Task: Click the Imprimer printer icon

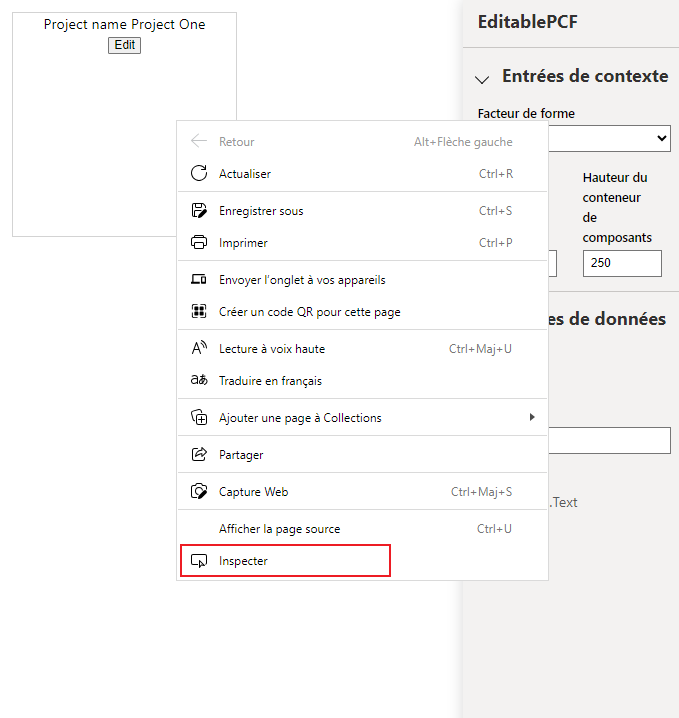Action: [x=199, y=243]
